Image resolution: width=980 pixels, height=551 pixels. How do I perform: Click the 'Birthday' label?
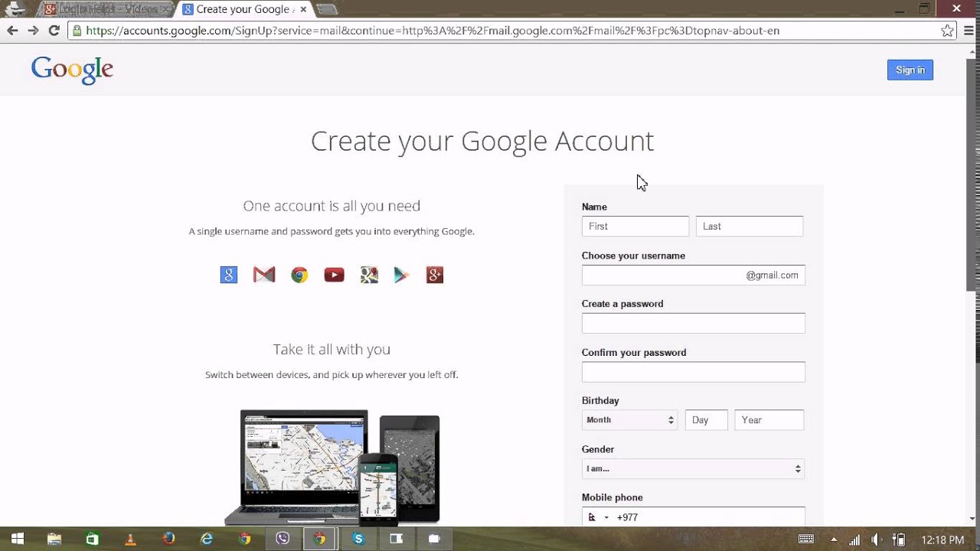pyautogui.click(x=600, y=400)
